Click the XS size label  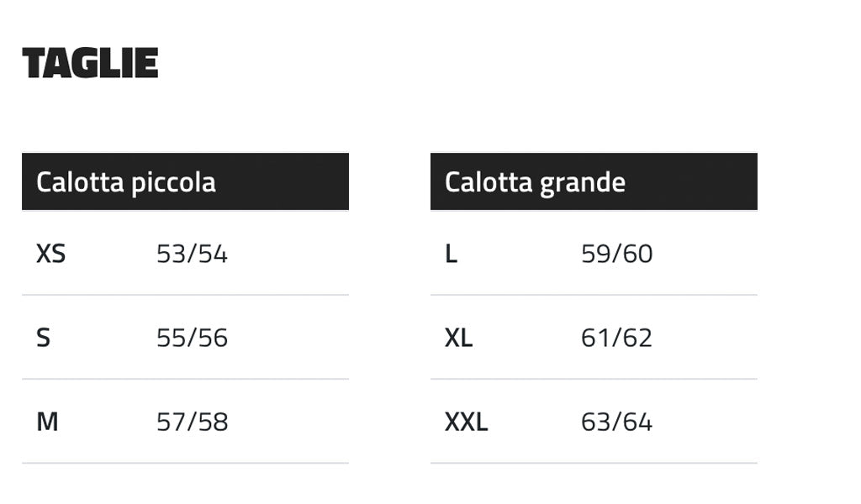[50, 254]
